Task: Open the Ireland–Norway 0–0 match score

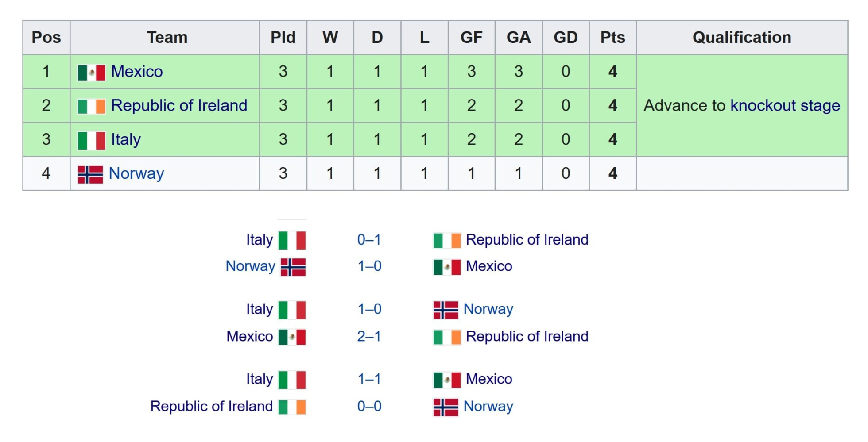Action: coord(369,407)
